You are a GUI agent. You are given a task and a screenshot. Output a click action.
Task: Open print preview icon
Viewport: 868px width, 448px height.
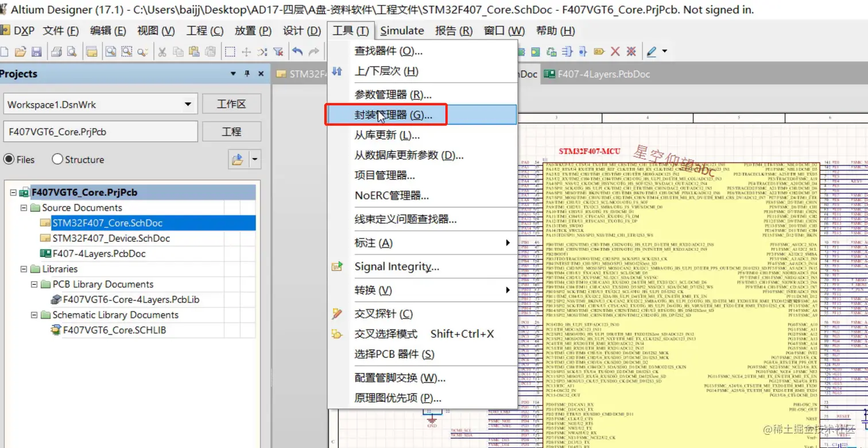(72, 52)
